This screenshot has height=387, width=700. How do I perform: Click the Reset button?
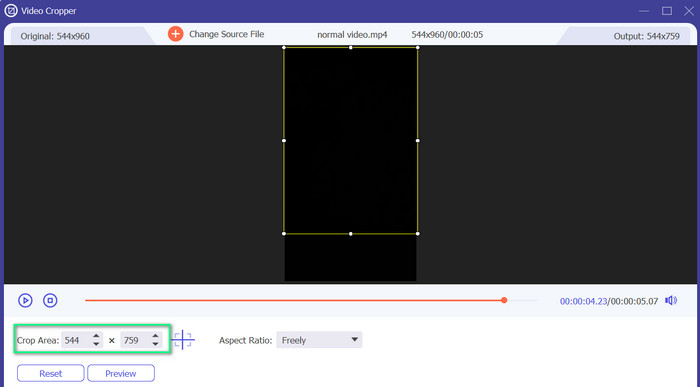50,374
